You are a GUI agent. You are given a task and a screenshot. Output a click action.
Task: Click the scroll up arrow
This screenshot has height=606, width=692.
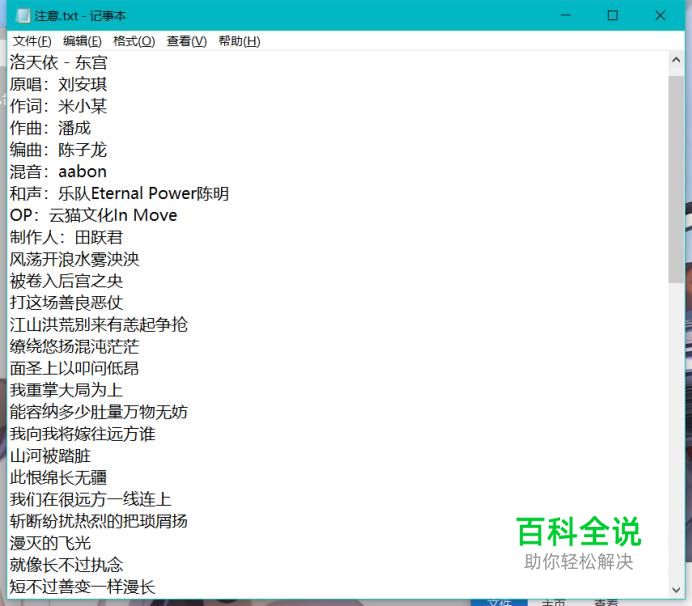tap(676, 60)
